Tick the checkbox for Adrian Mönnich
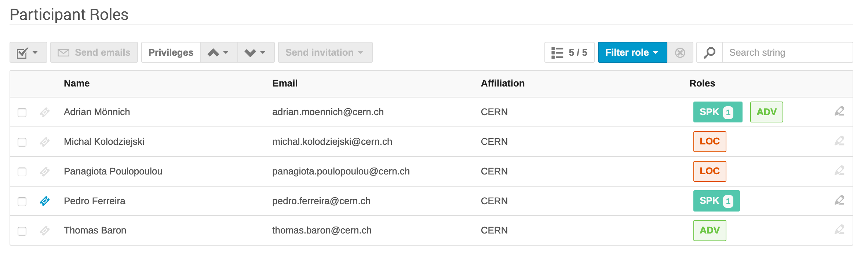Viewport: 868px width, 261px height. (x=22, y=112)
